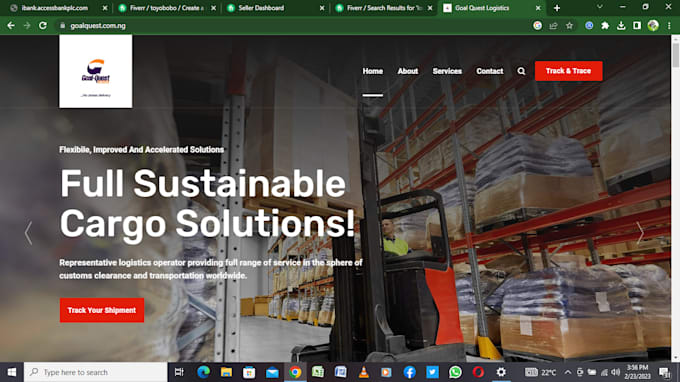Open the Home menu item
Screen dimensions: 680x382
(373, 71)
